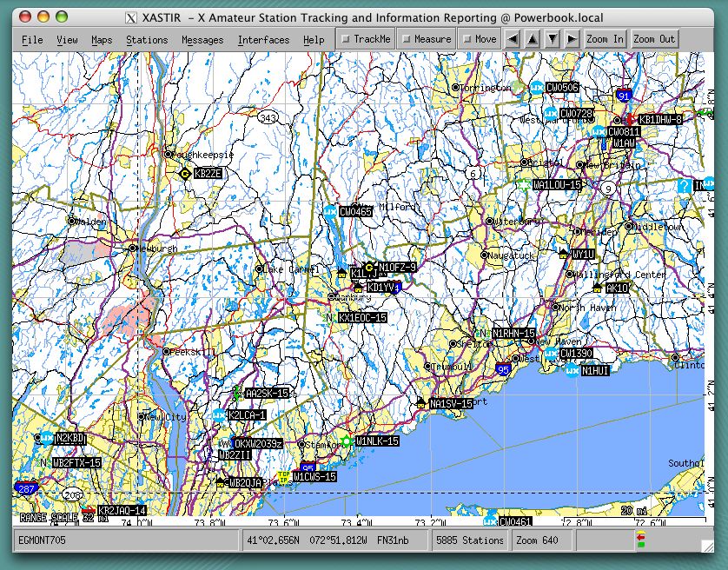The width and height of the screenshot is (728, 570).
Task: Select the yellow G icon beside N1OFZ-9
Action: coord(369,267)
